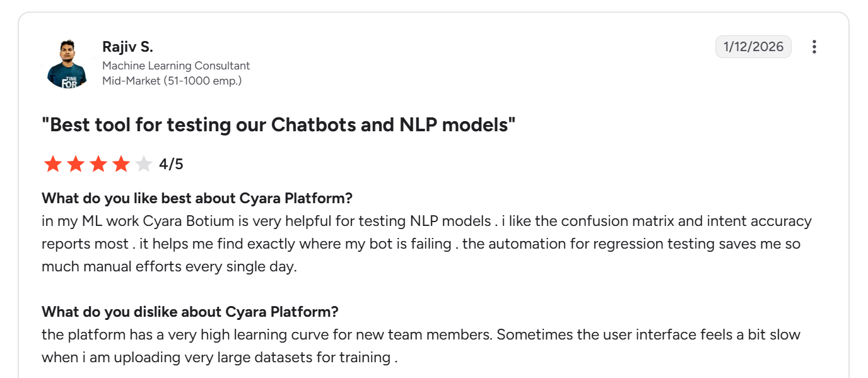Click the 'What do you dislike' heading

point(190,312)
